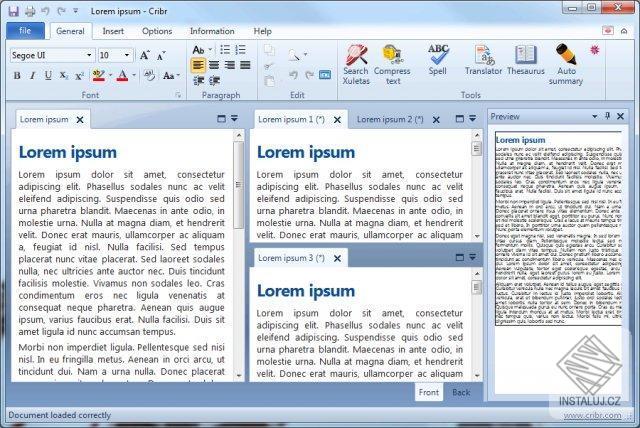
Task: Open the Search Xuletas tool
Action: (356, 64)
